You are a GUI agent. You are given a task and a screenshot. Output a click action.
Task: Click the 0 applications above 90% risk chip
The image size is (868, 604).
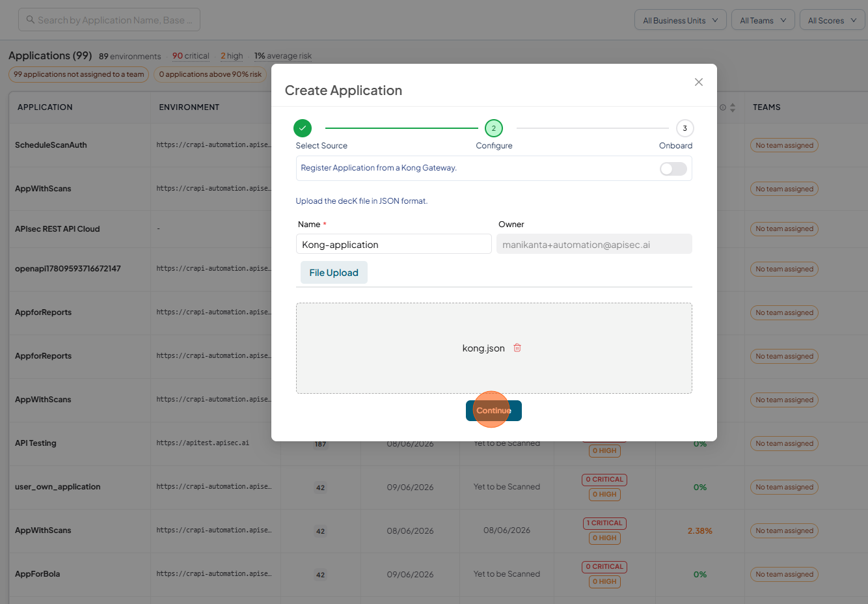click(x=210, y=74)
